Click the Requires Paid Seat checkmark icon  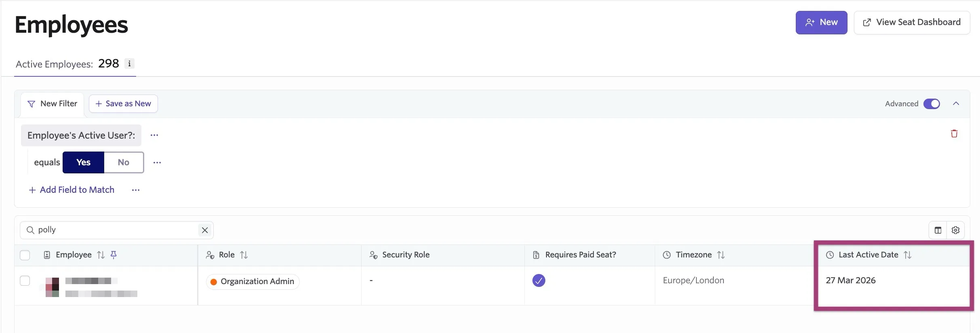539,280
